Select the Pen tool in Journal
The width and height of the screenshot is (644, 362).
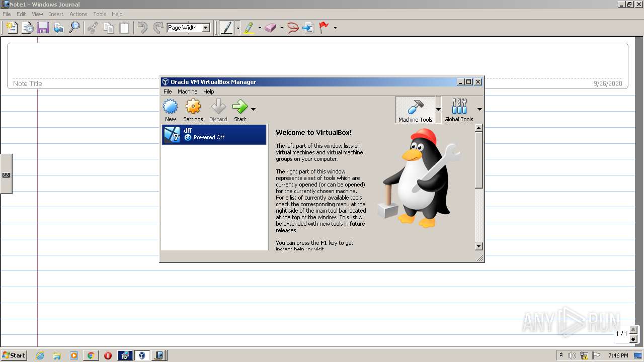[x=226, y=28]
